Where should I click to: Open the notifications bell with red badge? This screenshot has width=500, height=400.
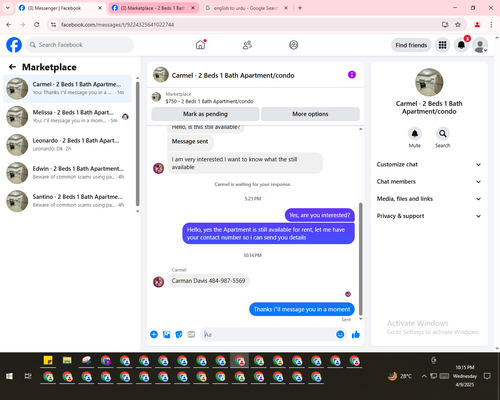(461, 45)
